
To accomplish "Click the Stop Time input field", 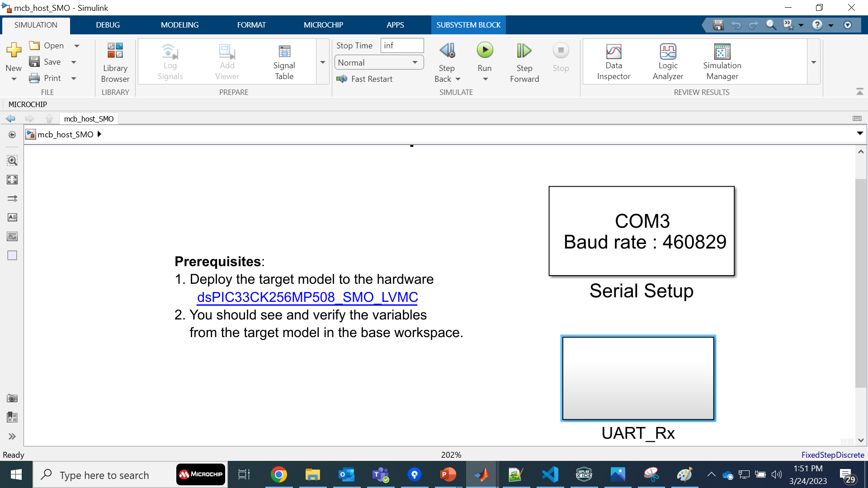I will [x=401, y=45].
